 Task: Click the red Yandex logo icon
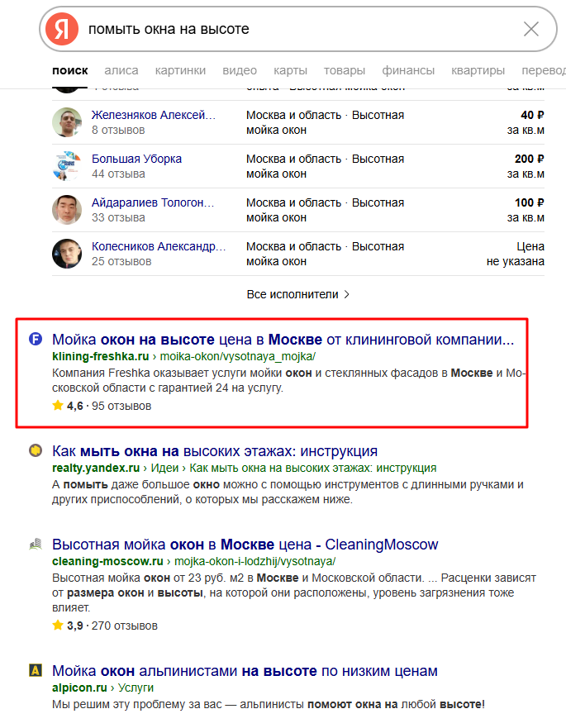(62, 29)
